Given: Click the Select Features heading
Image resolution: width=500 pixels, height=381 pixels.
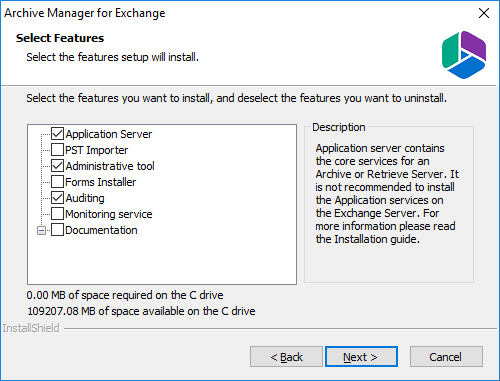Looking at the screenshot, I should point(60,38).
